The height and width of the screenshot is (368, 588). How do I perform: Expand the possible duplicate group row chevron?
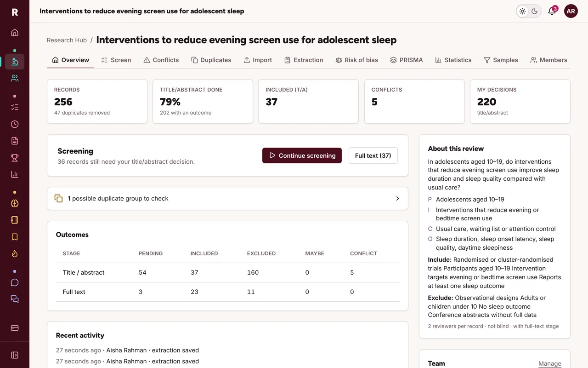click(x=397, y=199)
